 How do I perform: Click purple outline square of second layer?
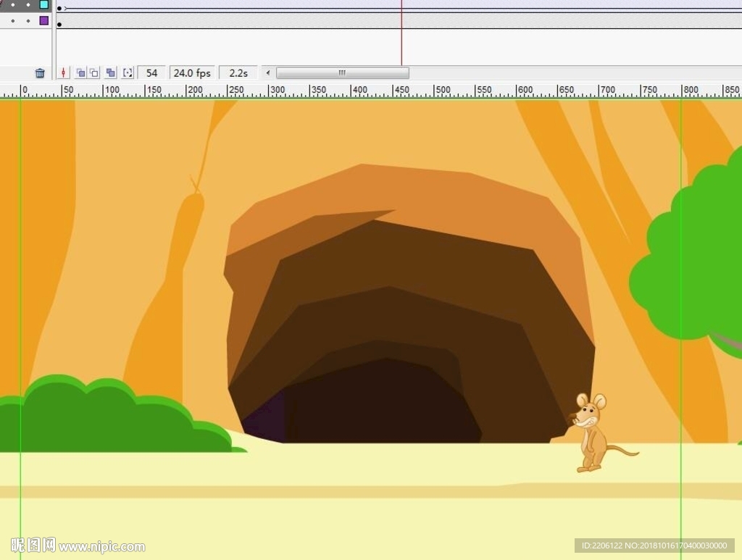coord(43,21)
